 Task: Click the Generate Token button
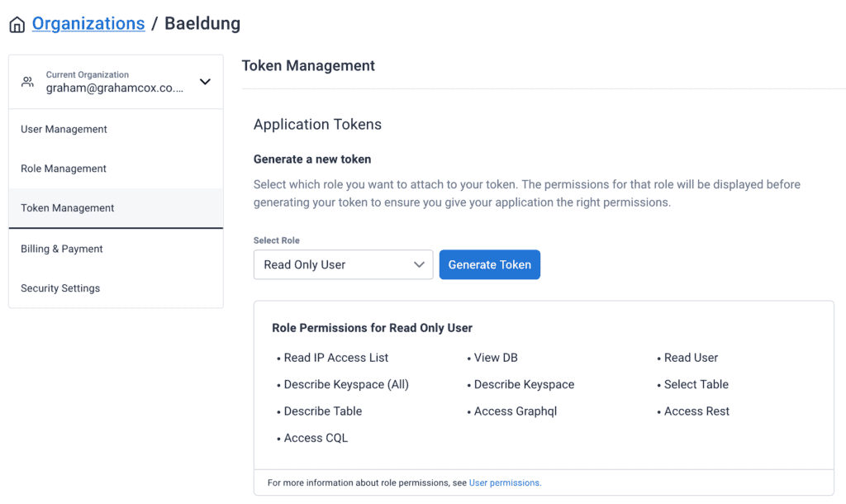pos(489,264)
